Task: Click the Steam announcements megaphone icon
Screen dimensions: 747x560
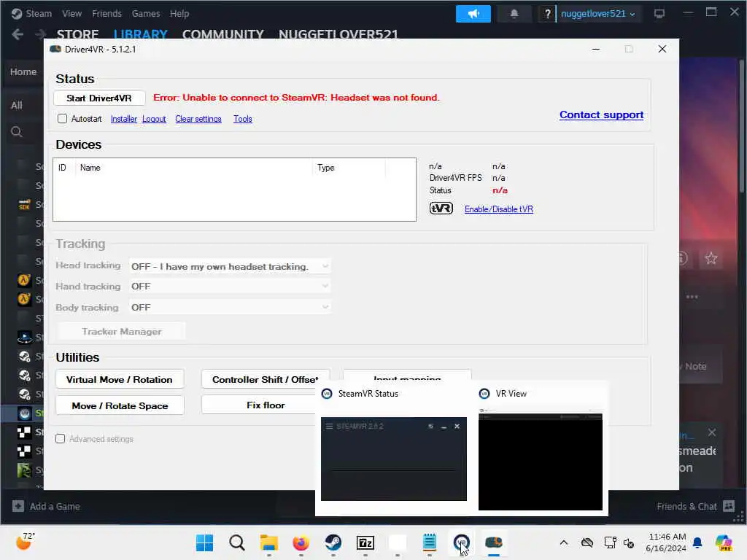Action: 473,14
